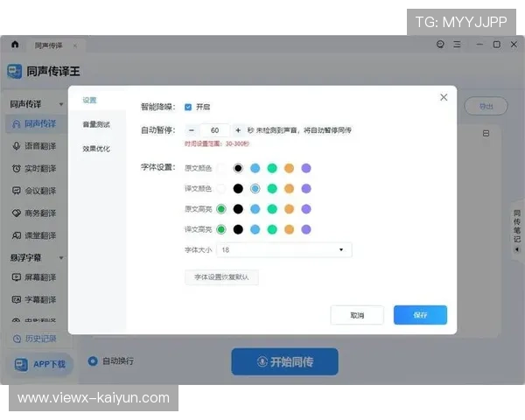This screenshot has width=525, height=420.
Task: Select black for 译文高亮
Action: pos(238,229)
